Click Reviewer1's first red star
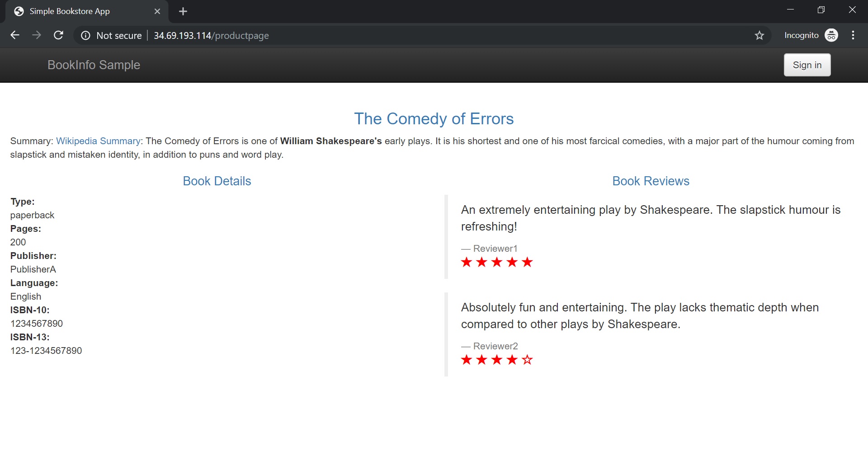The image size is (868, 461). 467,262
